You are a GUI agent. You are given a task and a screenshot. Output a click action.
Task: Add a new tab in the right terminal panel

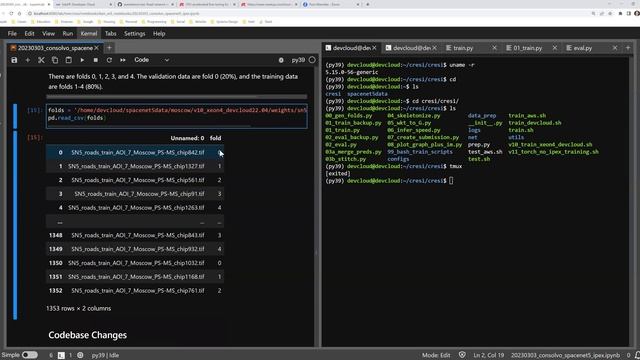pos(628,48)
